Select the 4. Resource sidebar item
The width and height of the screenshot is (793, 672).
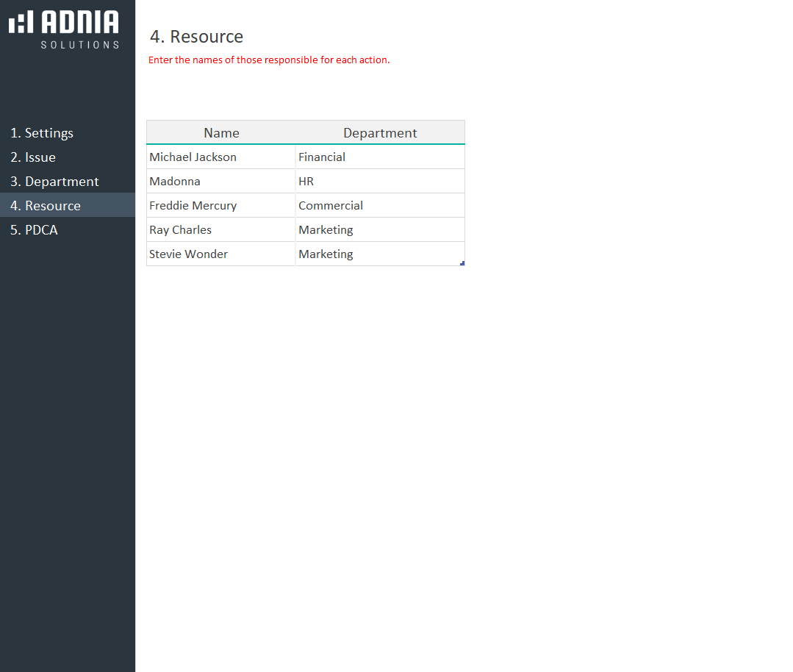click(x=46, y=206)
